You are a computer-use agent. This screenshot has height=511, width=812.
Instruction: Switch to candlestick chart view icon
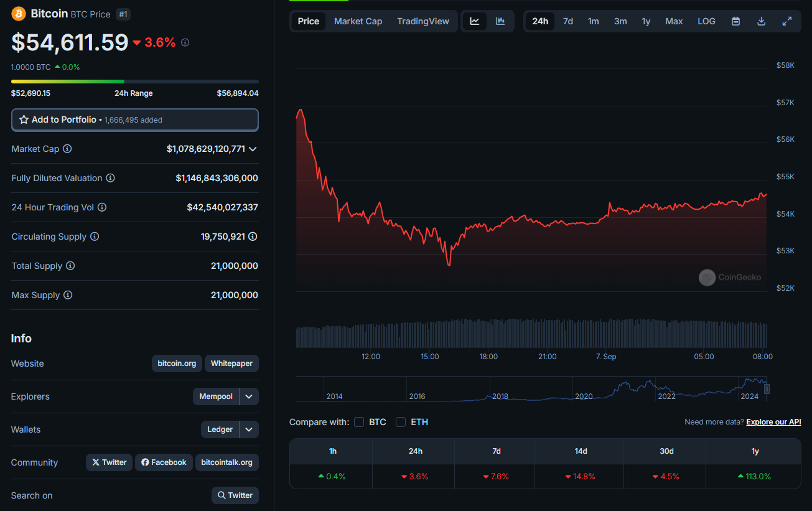tap(500, 21)
